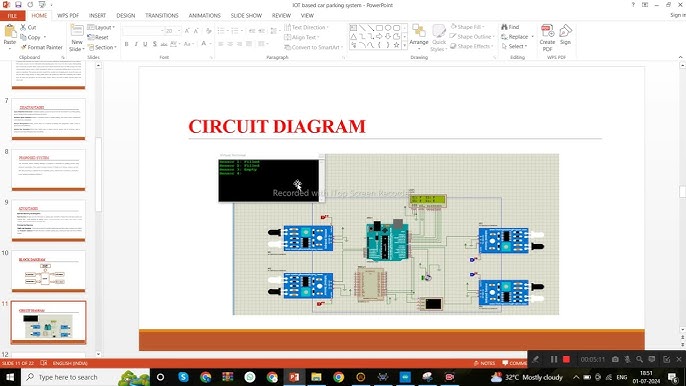Viewport: 686px width, 386px height.
Task: Select the Format Painter tool
Action: click(x=42, y=47)
